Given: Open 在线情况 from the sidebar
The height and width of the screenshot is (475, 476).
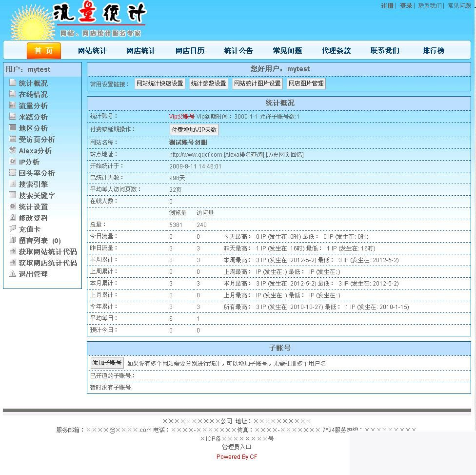Looking at the screenshot, I should pyautogui.click(x=29, y=94).
